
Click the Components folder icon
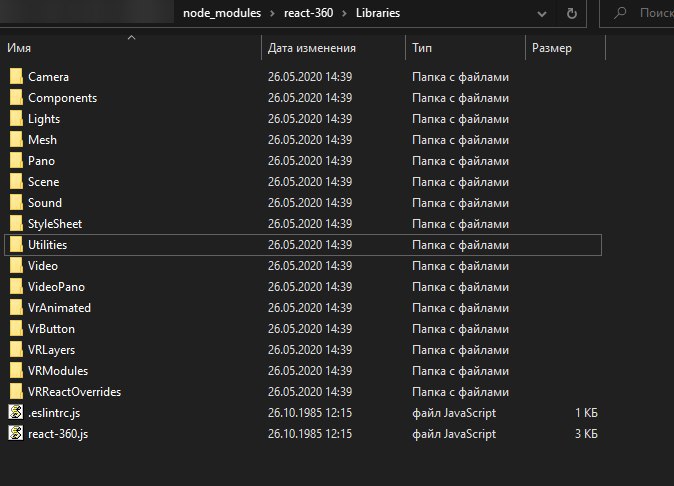(16, 98)
